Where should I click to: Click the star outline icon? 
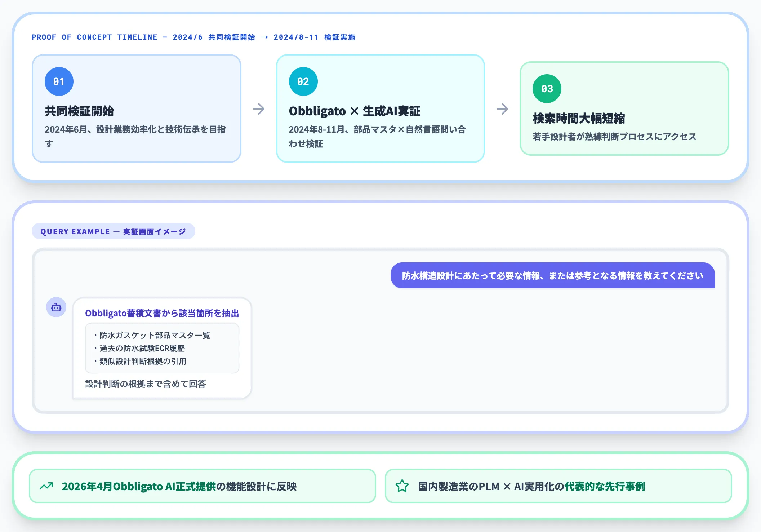pyautogui.click(x=402, y=486)
